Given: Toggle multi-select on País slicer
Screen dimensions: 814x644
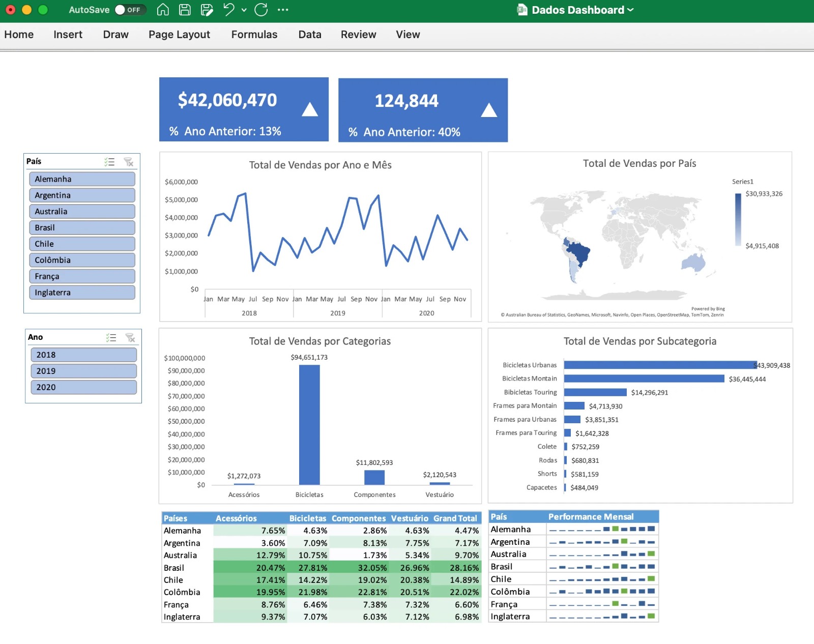Looking at the screenshot, I should click(109, 162).
